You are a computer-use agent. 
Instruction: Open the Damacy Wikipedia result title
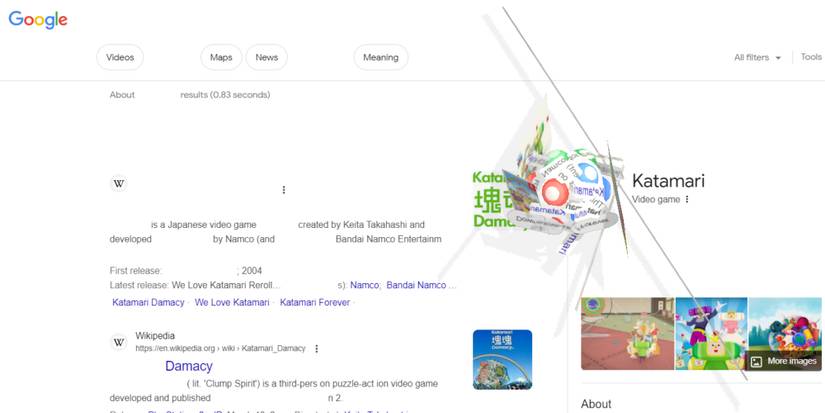[x=188, y=366]
